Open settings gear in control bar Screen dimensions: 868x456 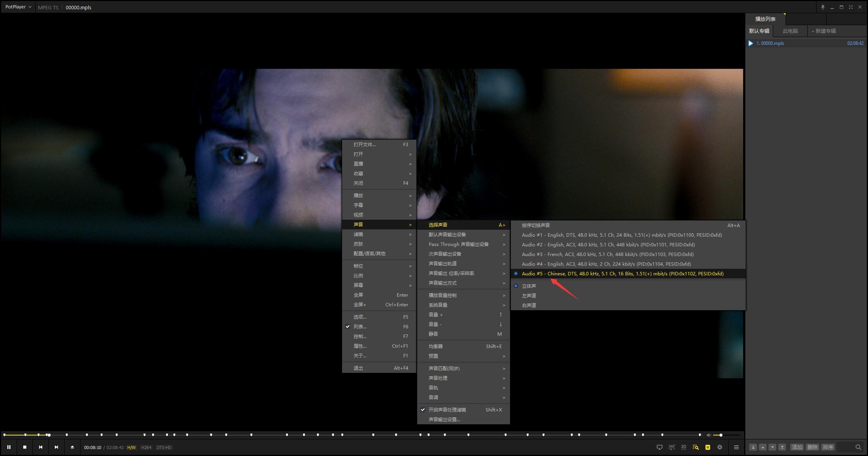coord(720,447)
